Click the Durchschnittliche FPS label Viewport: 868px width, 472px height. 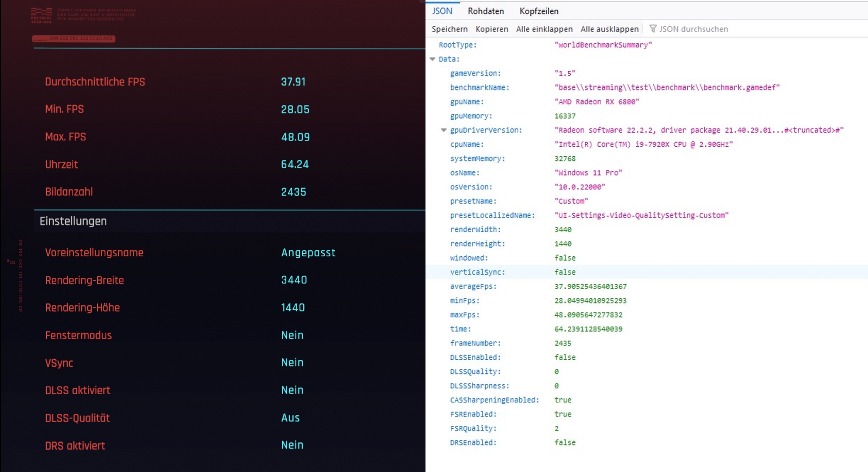(95, 82)
